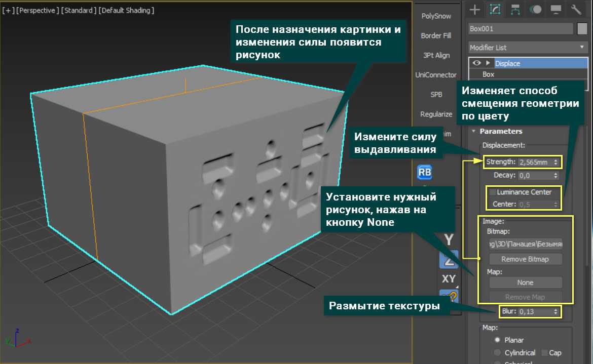The width and height of the screenshot is (593, 364).
Task: Click the Remove Bitmap button
Action: [x=525, y=259]
